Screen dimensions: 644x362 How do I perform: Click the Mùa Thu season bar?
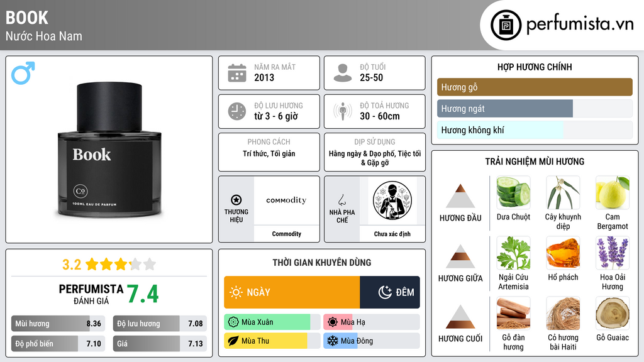tap(272, 341)
